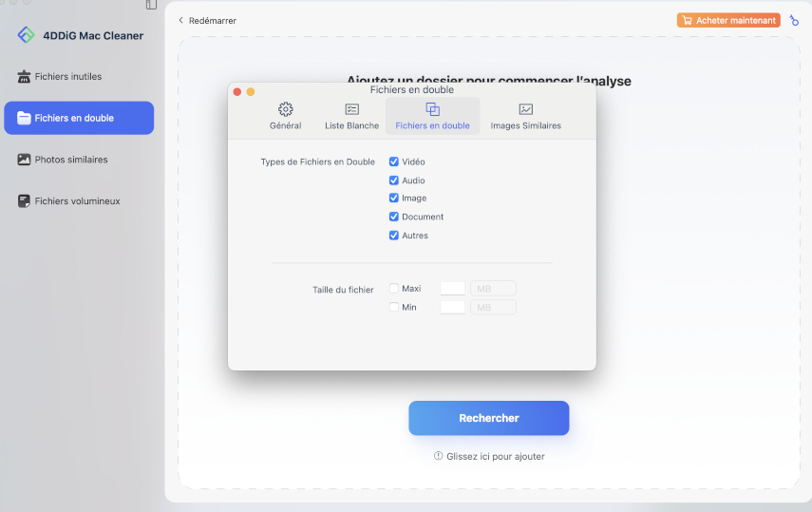Enable the Min file size checkbox
Screen dimensions: 812x512
[x=393, y=307]
